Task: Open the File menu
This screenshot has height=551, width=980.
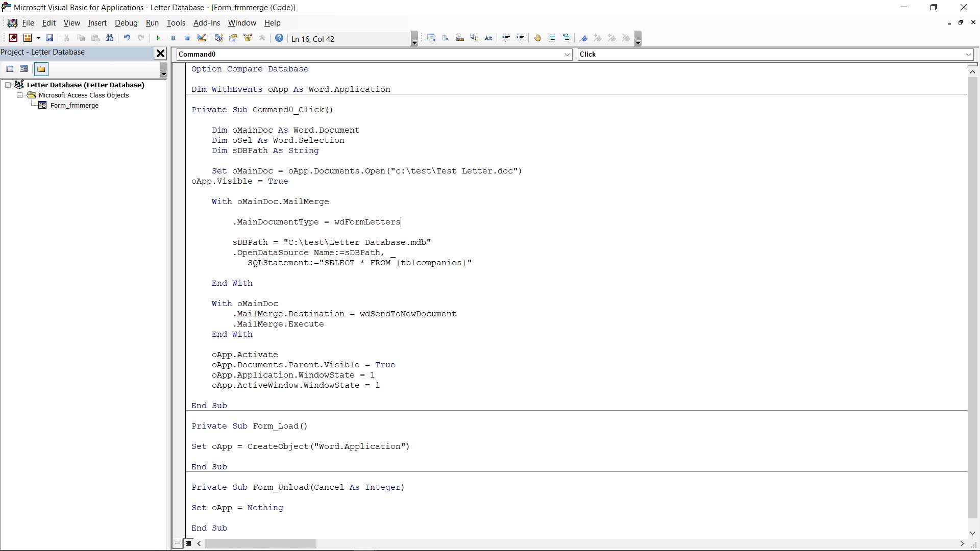Action: click(28, 23)
